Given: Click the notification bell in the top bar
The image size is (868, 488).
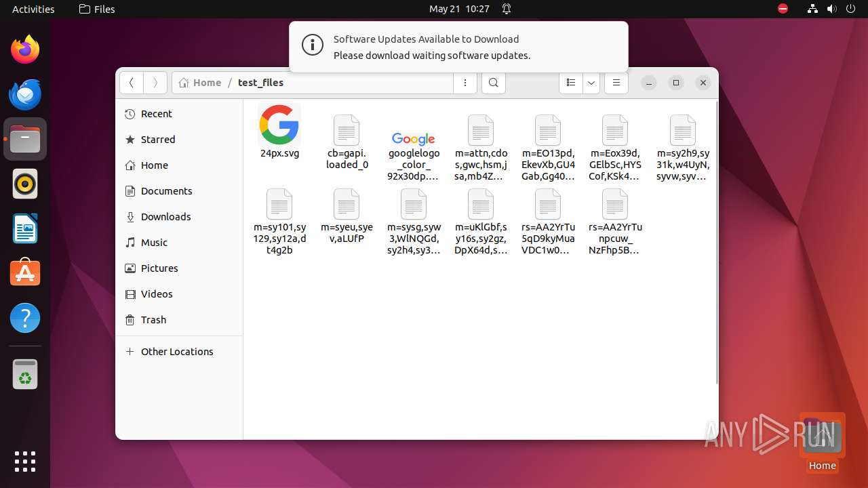Looking at the screenshot, I should [x=507, y=9].
